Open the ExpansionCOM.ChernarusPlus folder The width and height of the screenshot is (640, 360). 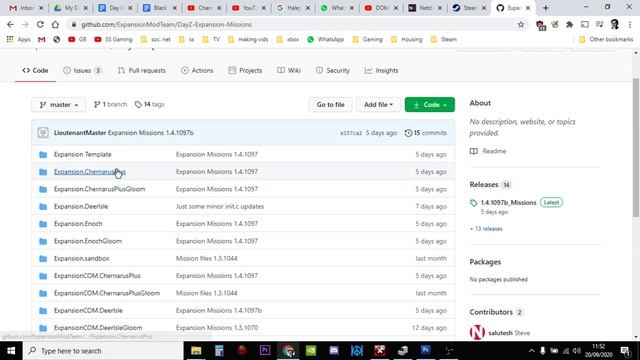click(97, 276)
